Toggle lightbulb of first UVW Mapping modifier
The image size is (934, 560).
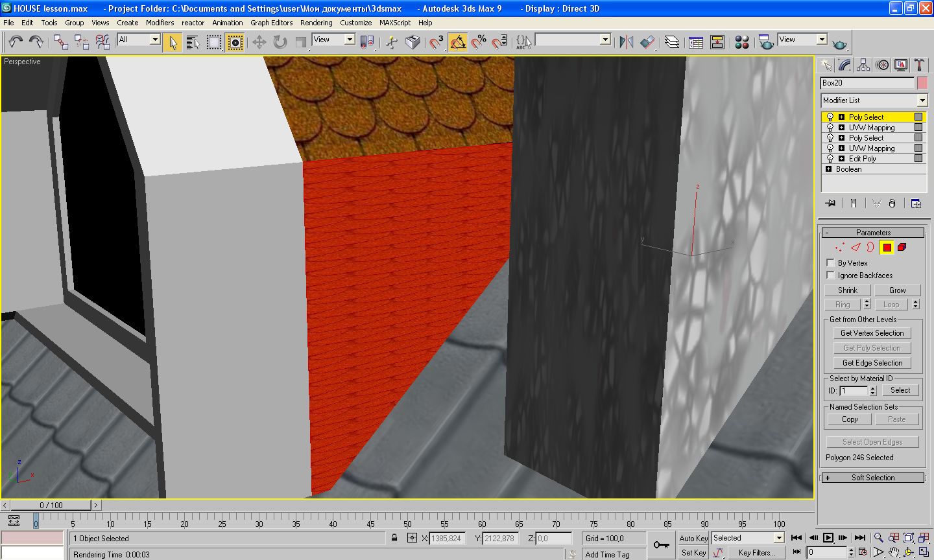pyautogui.click(x=830, y=128)
